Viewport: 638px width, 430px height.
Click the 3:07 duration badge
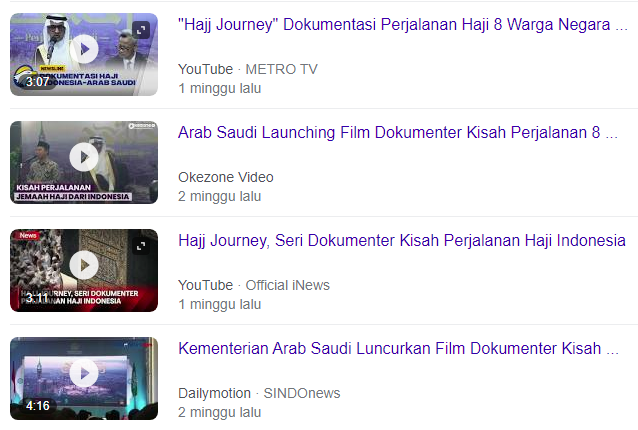[37, 82]
